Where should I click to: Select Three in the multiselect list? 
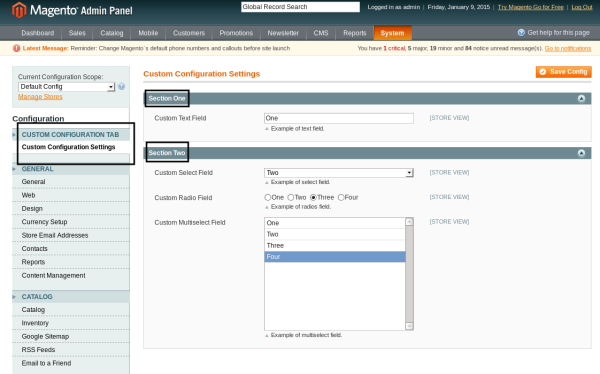tap(335, 246)
